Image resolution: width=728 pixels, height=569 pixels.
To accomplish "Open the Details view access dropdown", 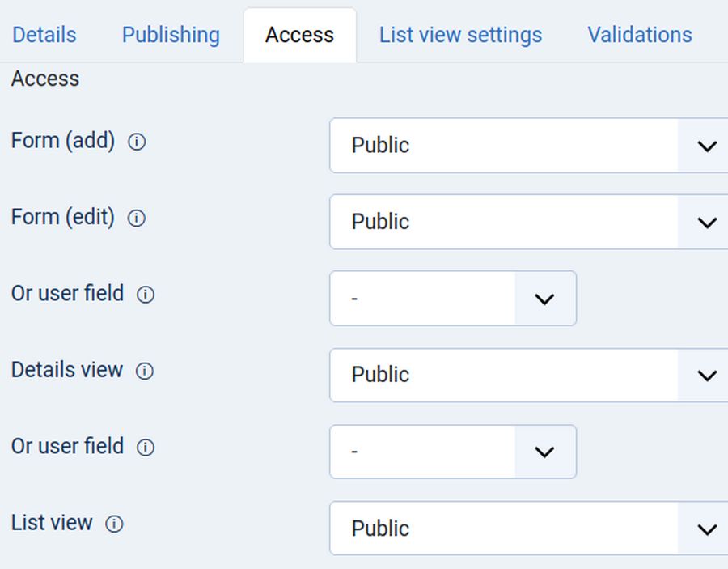I will [528, 375].
